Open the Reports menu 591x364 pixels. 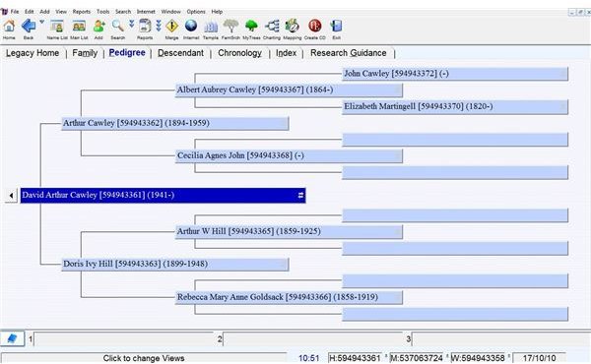pos(82,12)
